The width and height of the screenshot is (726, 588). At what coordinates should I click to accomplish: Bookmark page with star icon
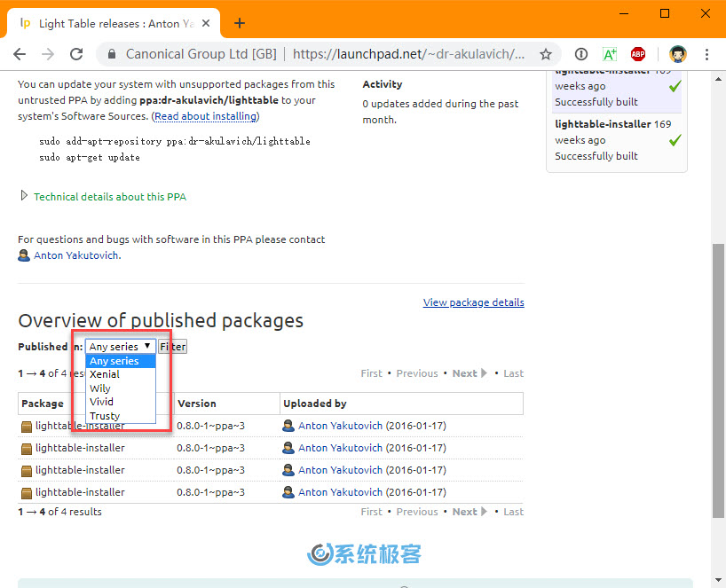click(x=546, y=54)
